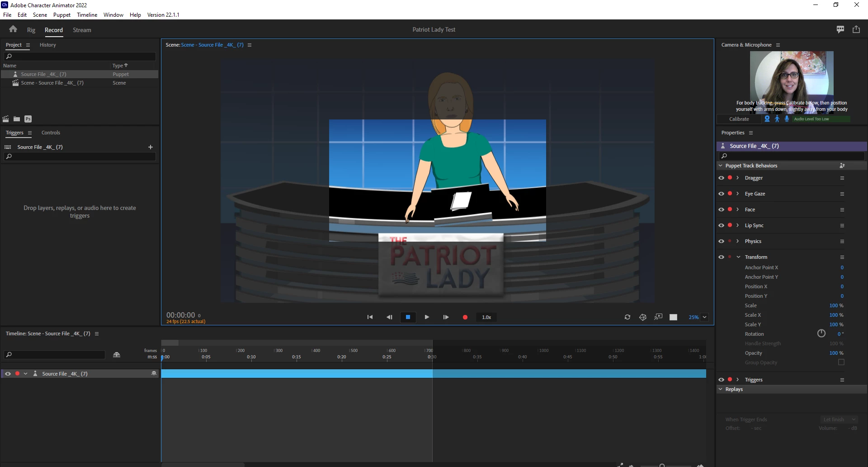Open the Triggers panel menu icon

(30, 133)
